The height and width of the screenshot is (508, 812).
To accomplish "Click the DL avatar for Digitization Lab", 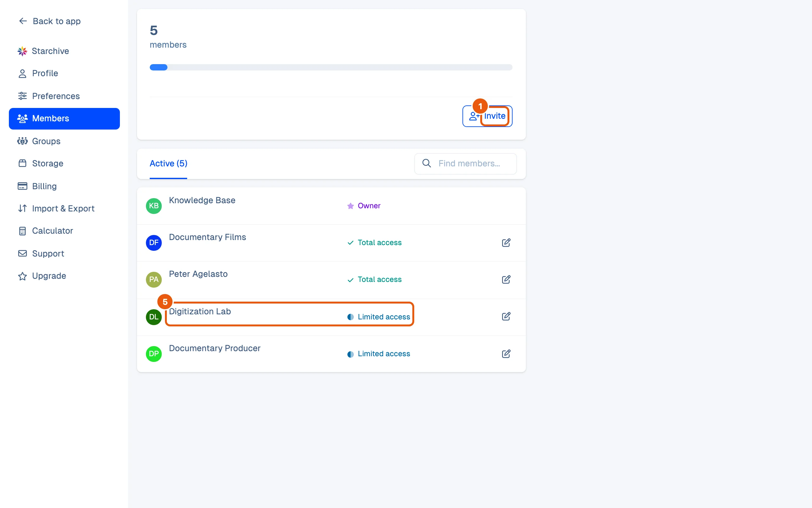I will pos(154,317).
